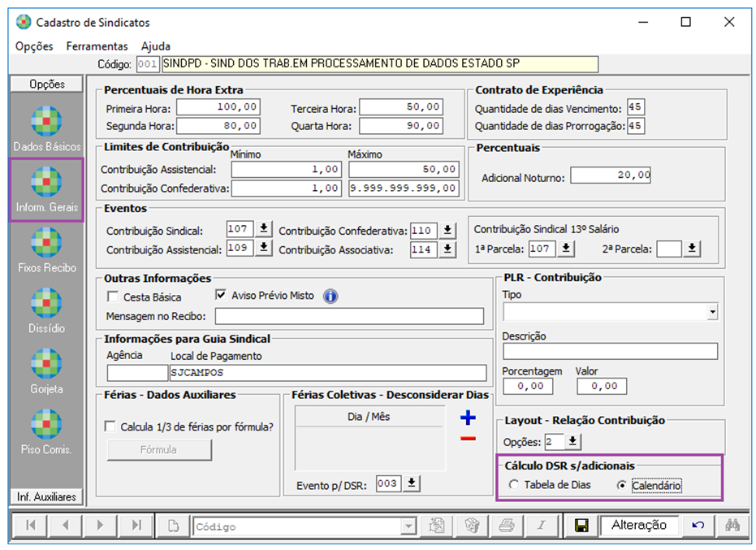This screenshot has width=756, height=550.
Task: Save with the floppy disk icon
Action: click(x=581, y=526)
